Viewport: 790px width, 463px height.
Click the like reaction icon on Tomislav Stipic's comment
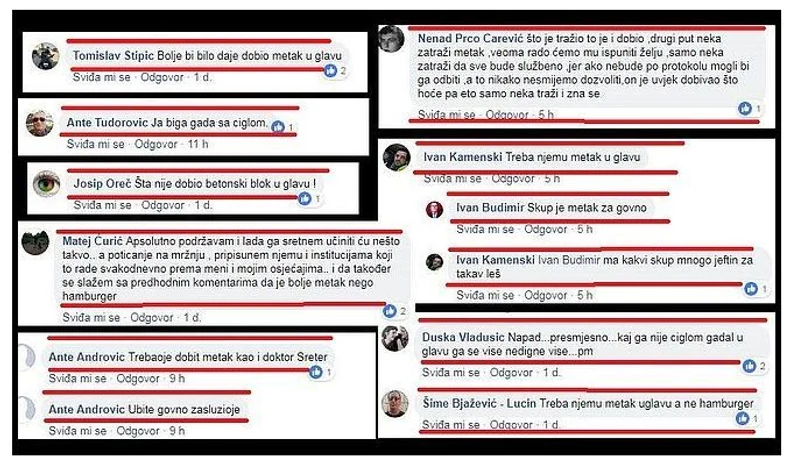pos(331,71)
